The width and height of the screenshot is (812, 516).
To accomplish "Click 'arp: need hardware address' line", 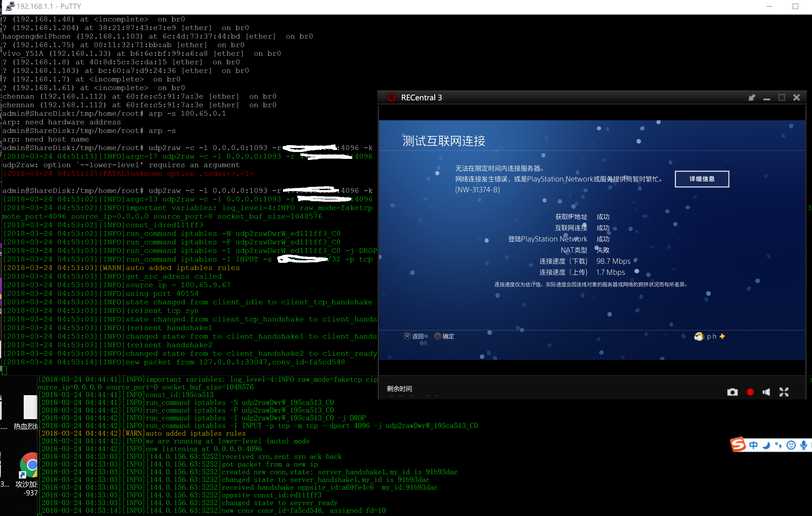I will 62,122.
